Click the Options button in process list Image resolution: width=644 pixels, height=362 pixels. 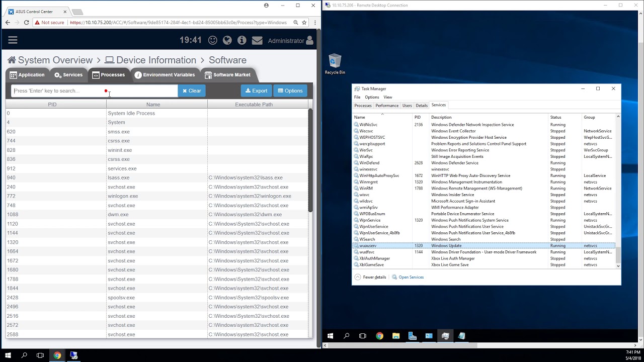(x=290, y=91)
